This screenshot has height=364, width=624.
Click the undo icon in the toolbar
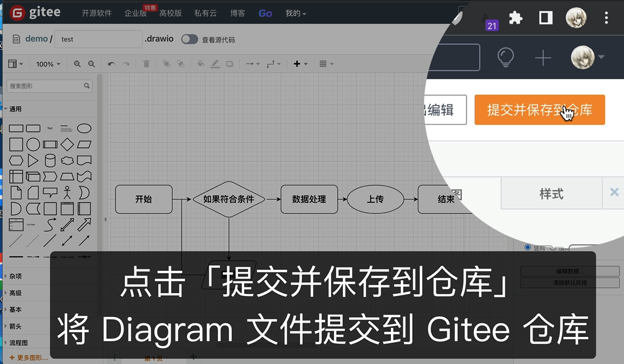tap(110, 63)
